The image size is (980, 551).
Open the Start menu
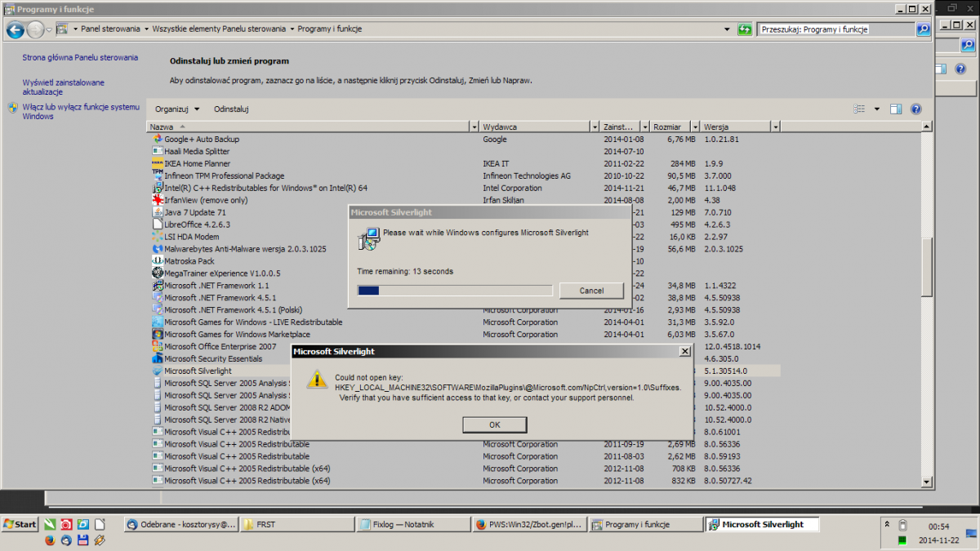pos(20,524)
